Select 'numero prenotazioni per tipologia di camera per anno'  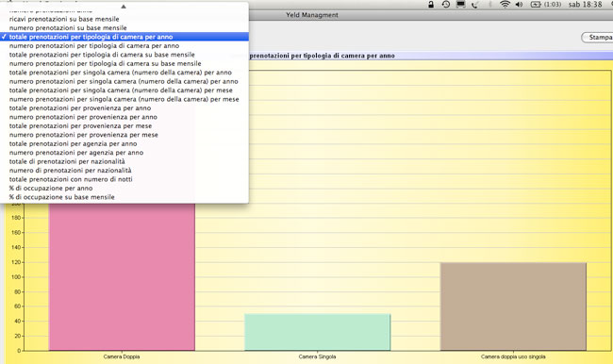coord(124,46)
